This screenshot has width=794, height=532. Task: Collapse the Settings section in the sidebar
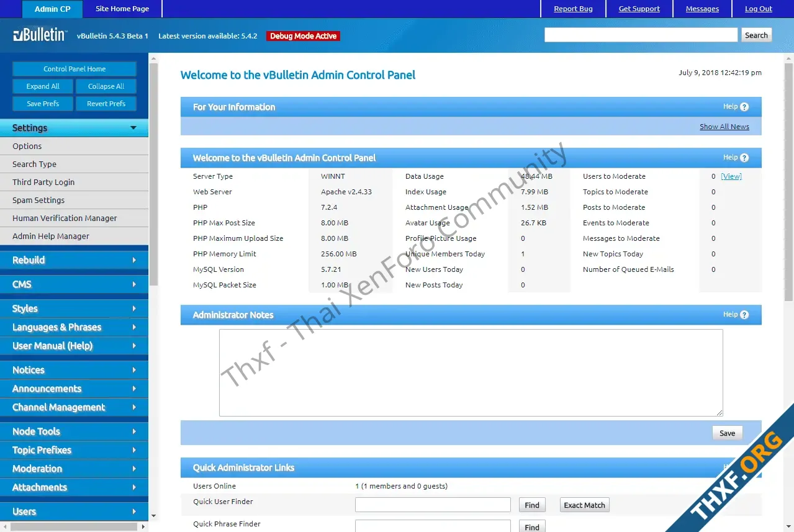click(x=74, y=128)
